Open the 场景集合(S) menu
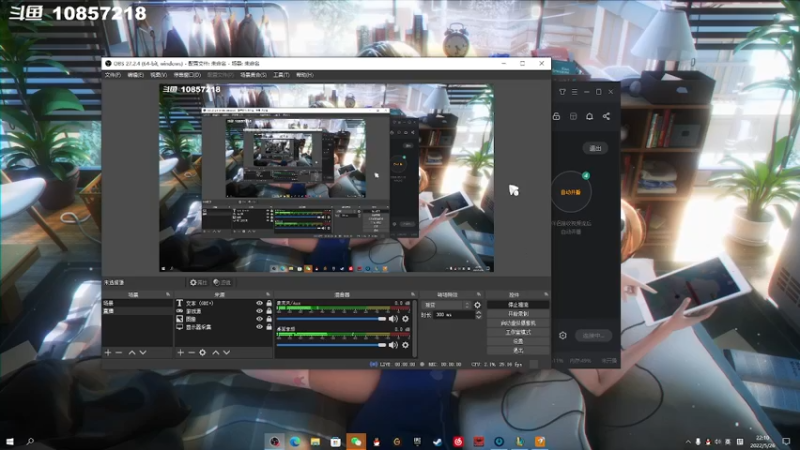 [x=253, y=75]
